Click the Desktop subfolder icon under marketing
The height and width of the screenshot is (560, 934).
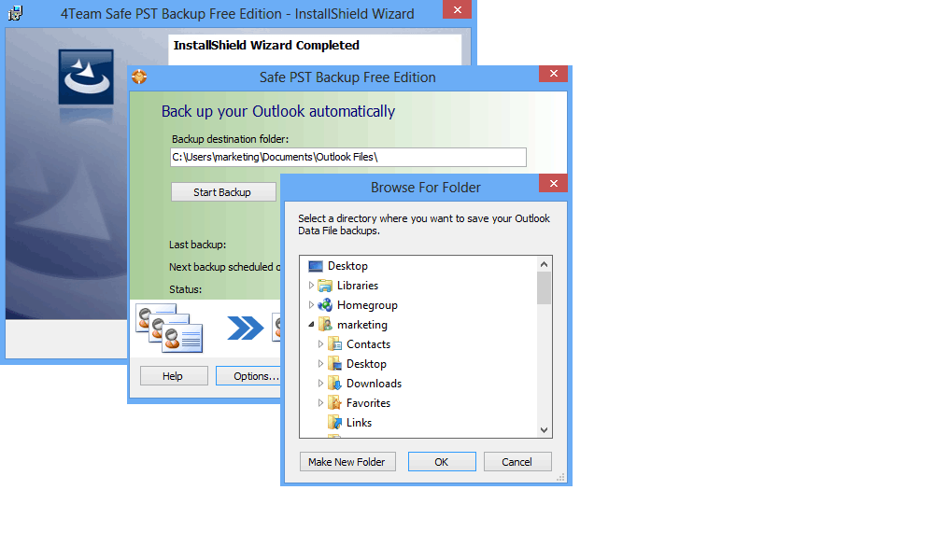pyautogui.click(x=334, y=364)
